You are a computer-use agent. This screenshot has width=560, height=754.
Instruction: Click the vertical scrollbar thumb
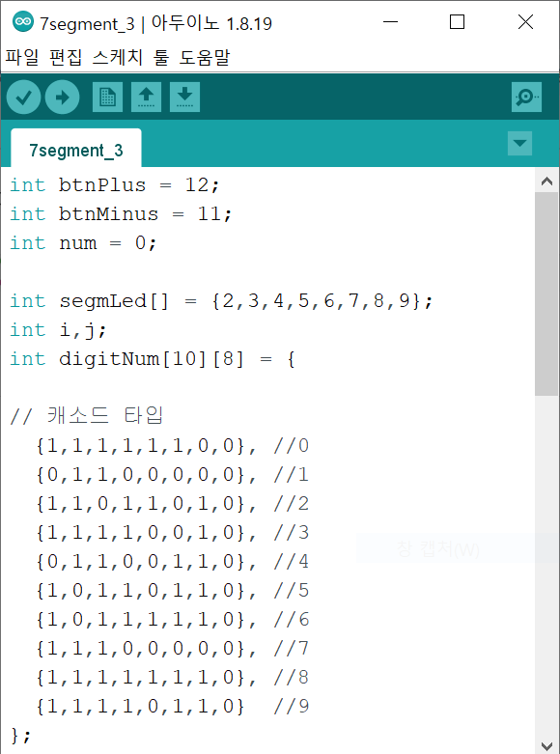tap(546, 293)
